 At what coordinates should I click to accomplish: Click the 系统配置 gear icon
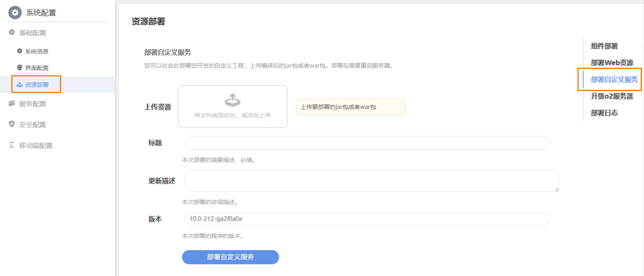coord(15,13)
